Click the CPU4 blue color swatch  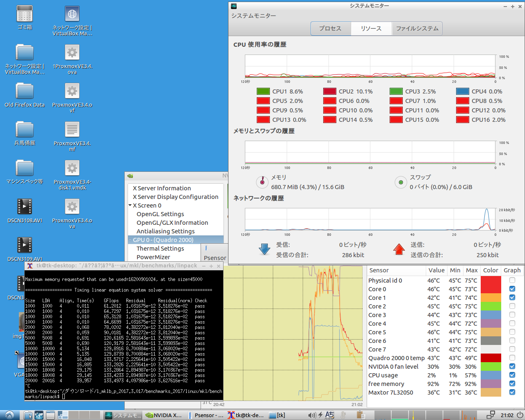[462, 91]
